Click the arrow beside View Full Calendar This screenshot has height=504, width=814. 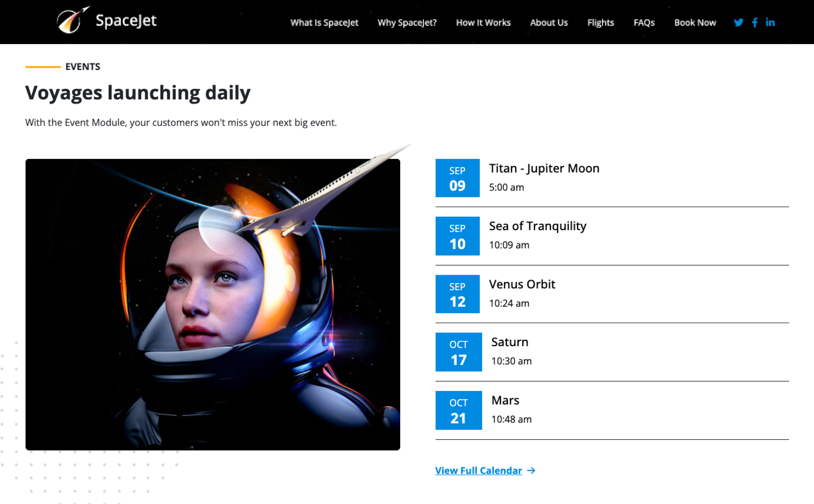pyautogui.click(x=531, y=470)
